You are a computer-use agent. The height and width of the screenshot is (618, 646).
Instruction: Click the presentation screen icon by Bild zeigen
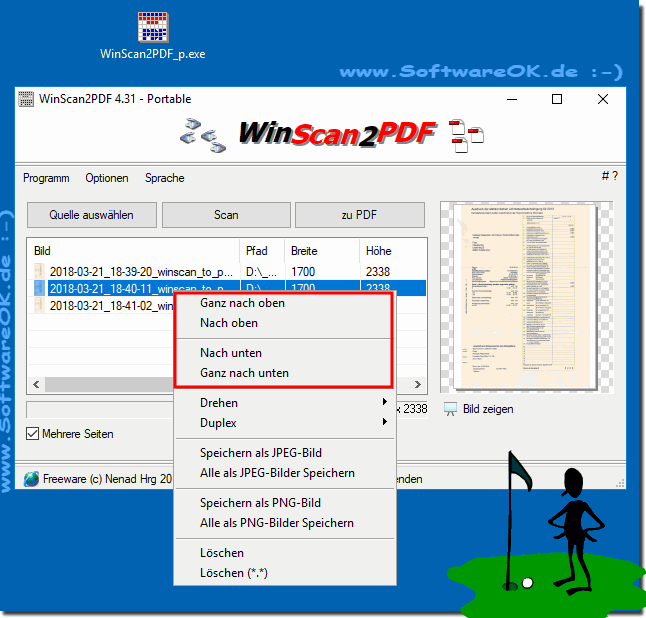click(x=451, y=409)
